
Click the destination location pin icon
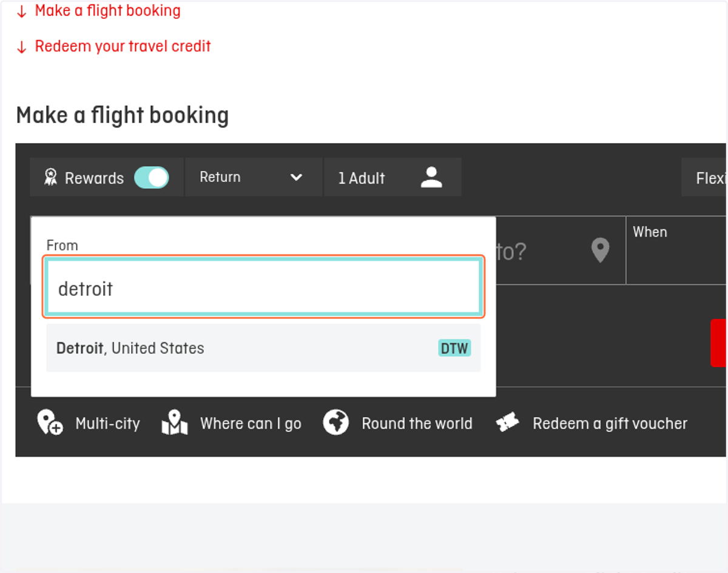[x=600, y=250]
